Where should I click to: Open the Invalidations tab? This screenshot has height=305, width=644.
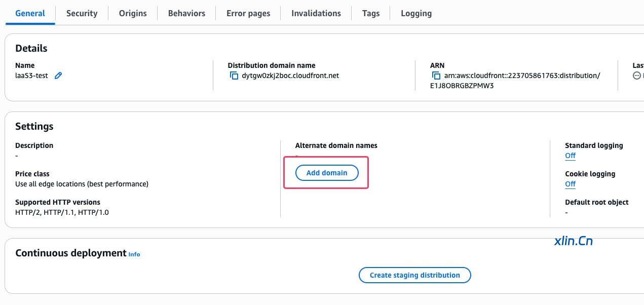coord(316,13)
